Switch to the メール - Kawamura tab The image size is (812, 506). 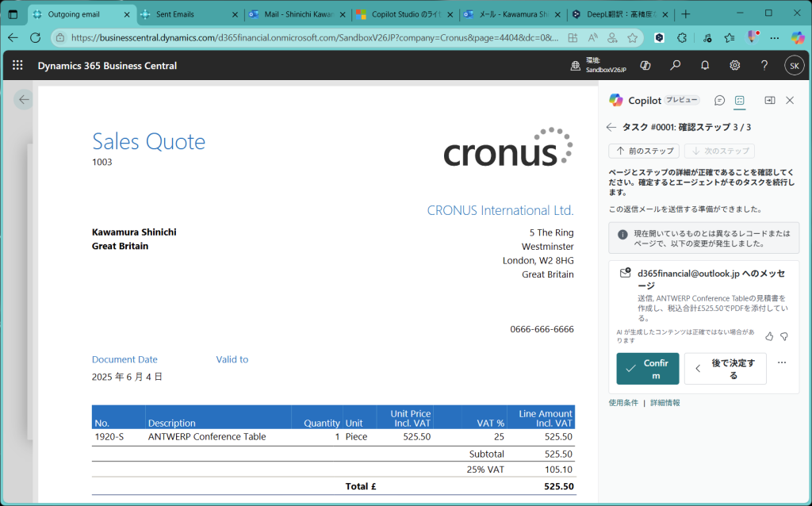coord(513,14)
